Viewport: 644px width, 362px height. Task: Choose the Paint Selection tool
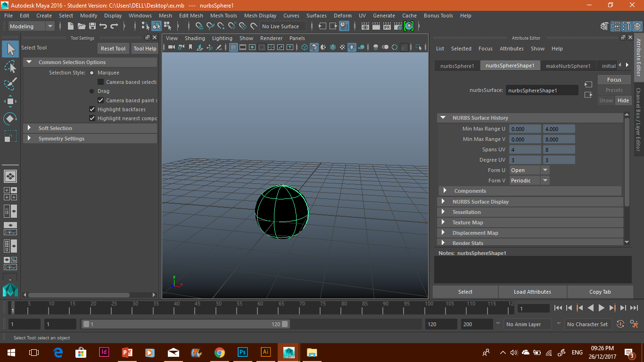(10, 84)
